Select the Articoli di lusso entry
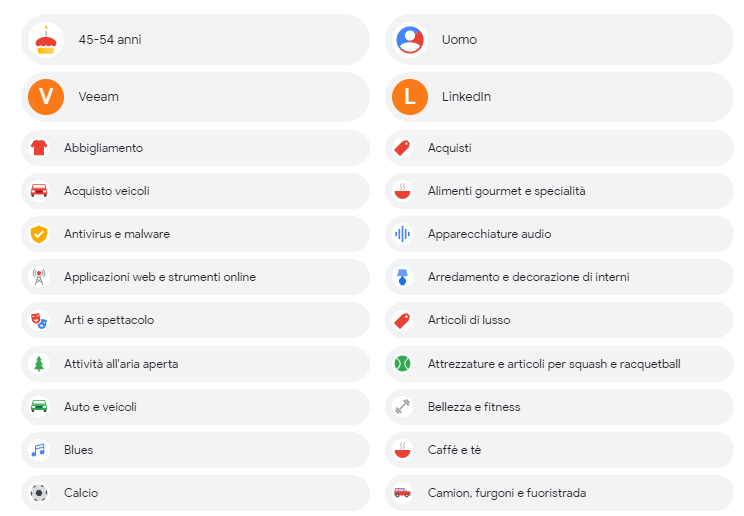The height and width of the screenshot is (516, 744). point(559,320)
